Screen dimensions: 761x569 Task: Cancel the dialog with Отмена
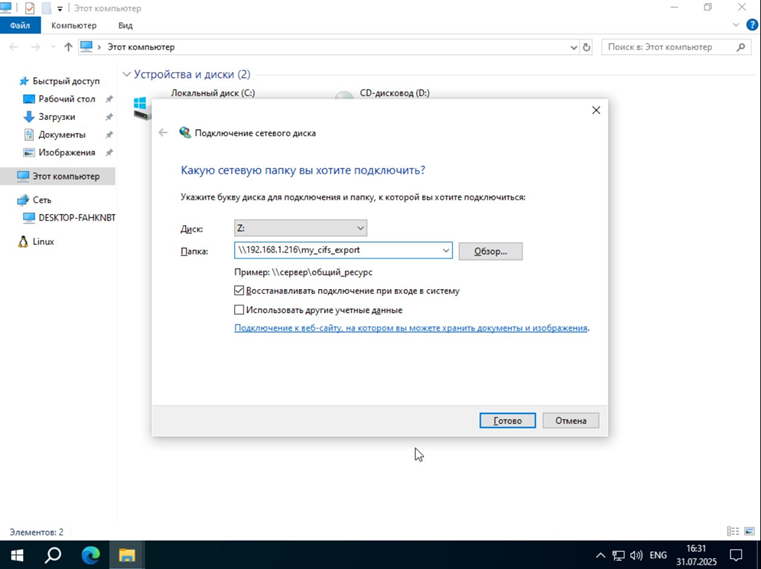(571, 420)
